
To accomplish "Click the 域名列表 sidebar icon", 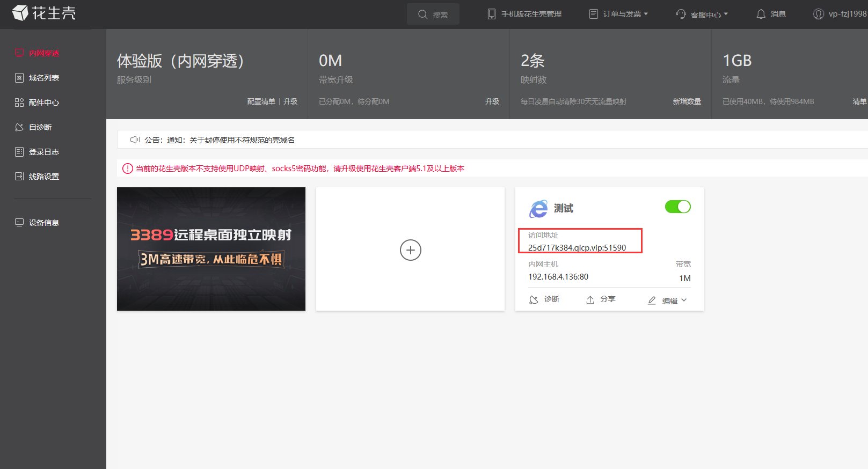I will click(x=19, y=78).
